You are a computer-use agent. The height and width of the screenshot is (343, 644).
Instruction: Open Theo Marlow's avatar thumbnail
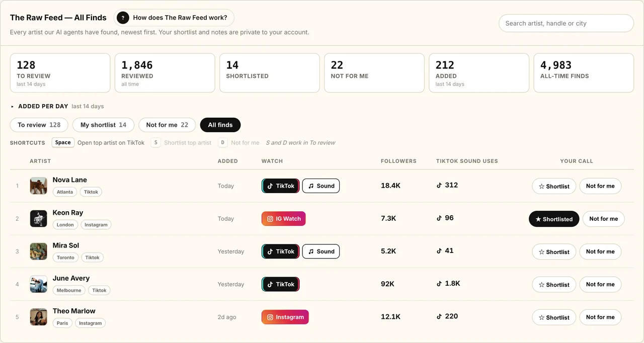(39, 317)
